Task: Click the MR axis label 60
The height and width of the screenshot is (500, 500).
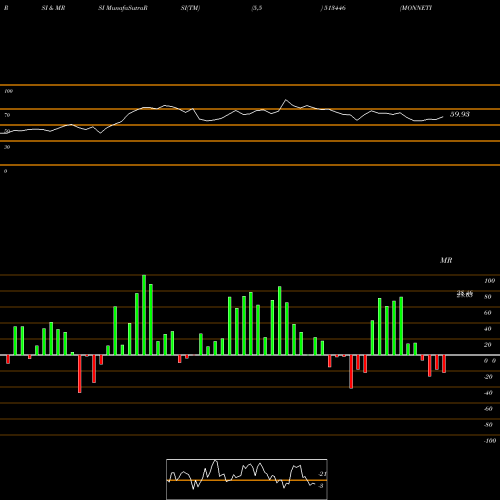Action: pos(488,313)
